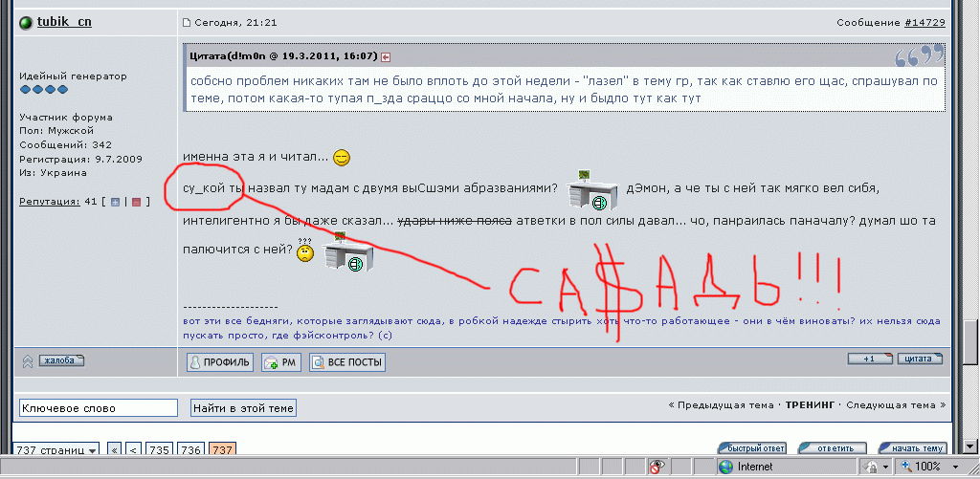Click the Ключевое слово search field
980x479 pixels.
coord(99,408)
